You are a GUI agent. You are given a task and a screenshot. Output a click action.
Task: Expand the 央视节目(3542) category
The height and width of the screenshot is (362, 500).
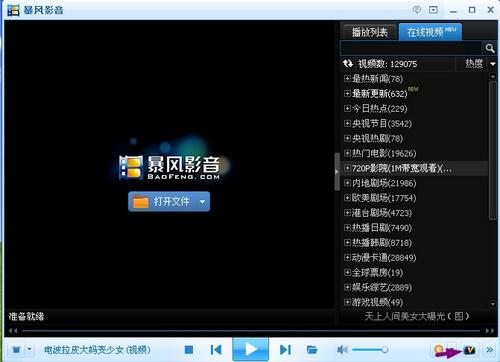[347, 123]
